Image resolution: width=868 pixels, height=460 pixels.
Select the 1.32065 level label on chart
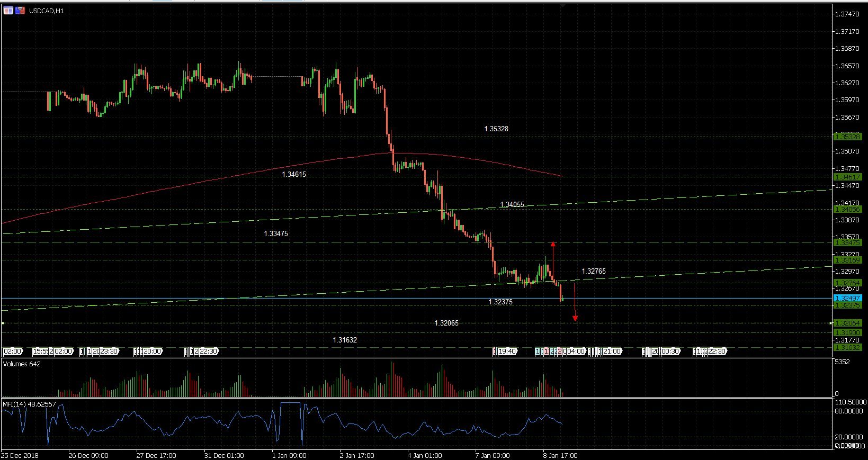tap(446, 323)
